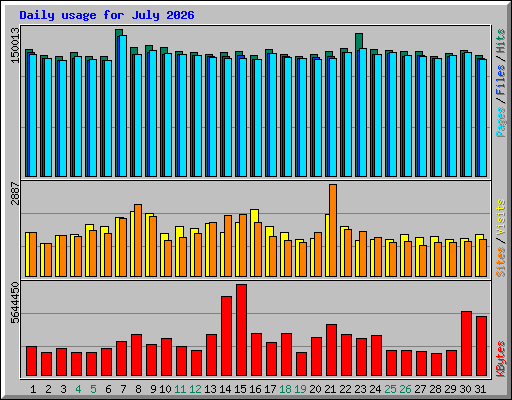
Task: Click the 150013 axis maximum value
Action: point(15,45)
